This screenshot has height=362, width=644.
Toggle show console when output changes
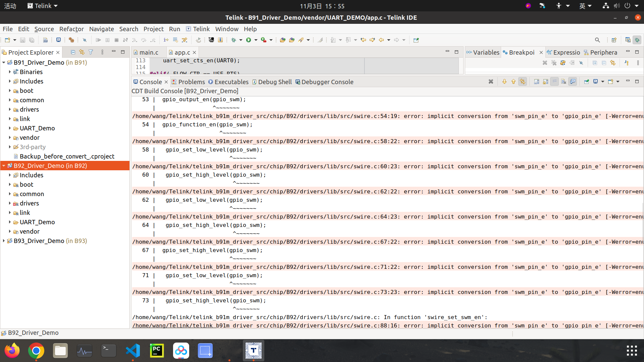click(573, 82)
